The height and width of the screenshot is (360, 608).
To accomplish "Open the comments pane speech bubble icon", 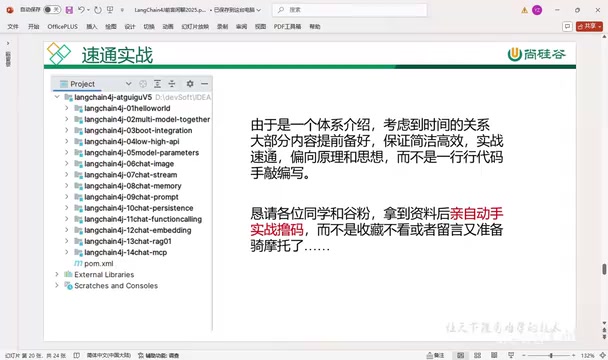I will coord(567,26).
